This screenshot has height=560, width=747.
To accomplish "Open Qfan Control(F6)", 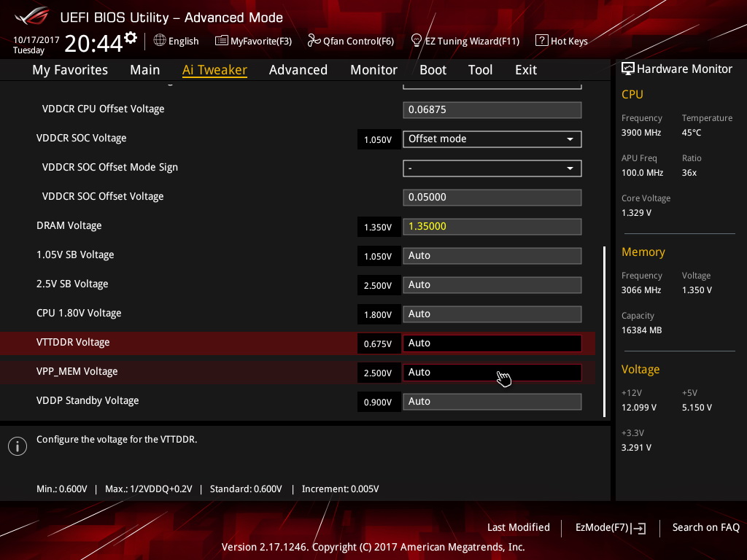I will 351,41.
